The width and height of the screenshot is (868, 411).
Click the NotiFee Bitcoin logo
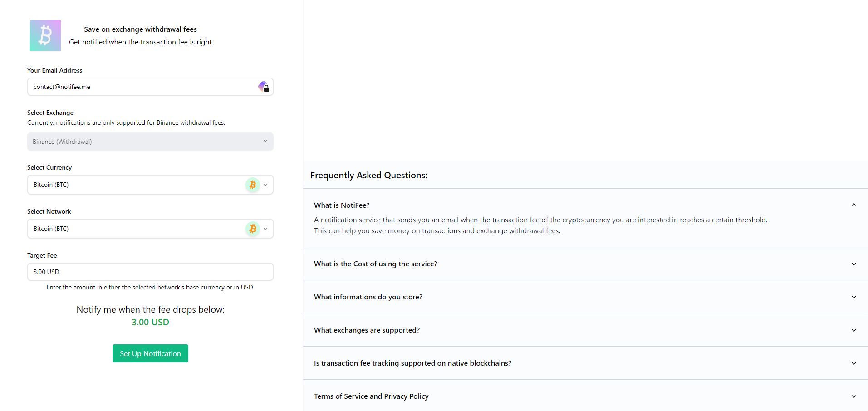tap(45, 35)
